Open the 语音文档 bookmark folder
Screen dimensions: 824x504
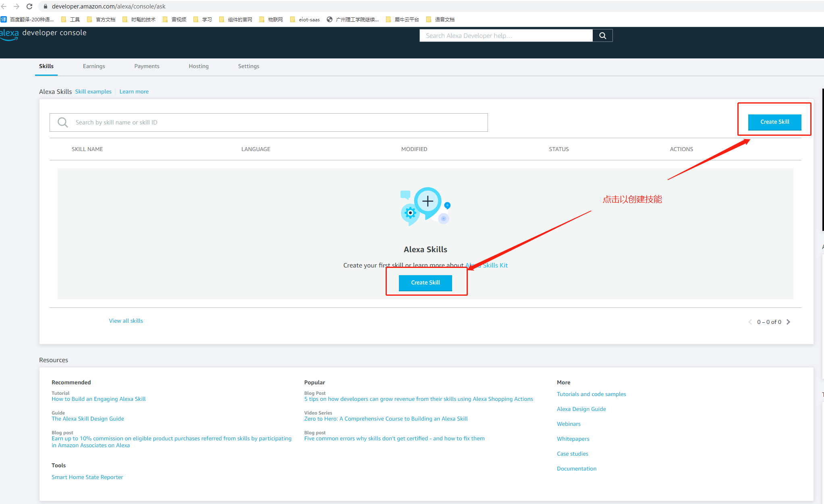click(440, 19)
